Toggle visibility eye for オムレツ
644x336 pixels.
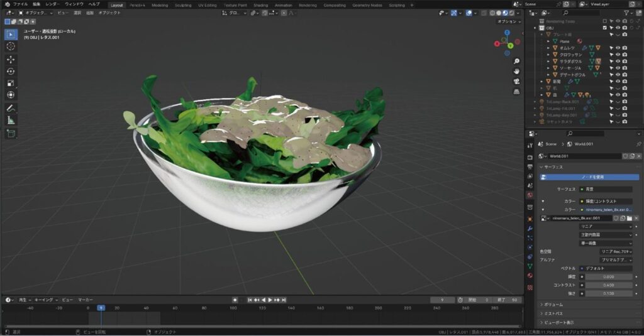618,48
